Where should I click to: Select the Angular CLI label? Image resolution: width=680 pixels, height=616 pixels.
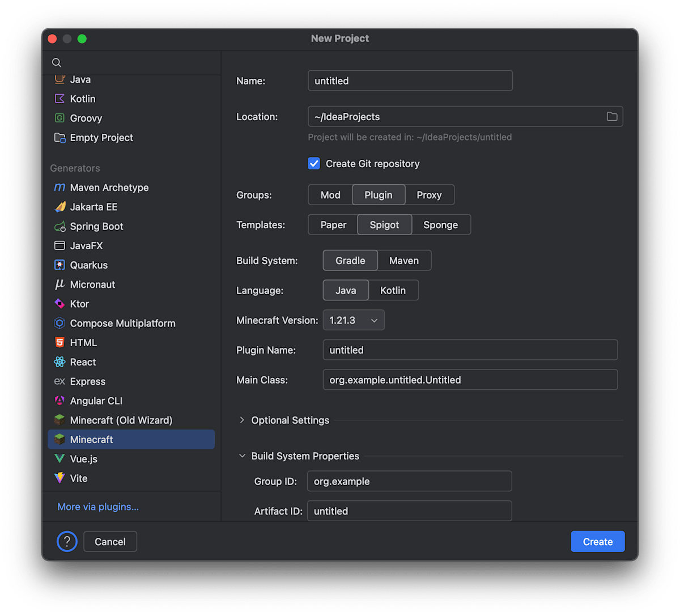pyautogui.click(x=96, y=401)
